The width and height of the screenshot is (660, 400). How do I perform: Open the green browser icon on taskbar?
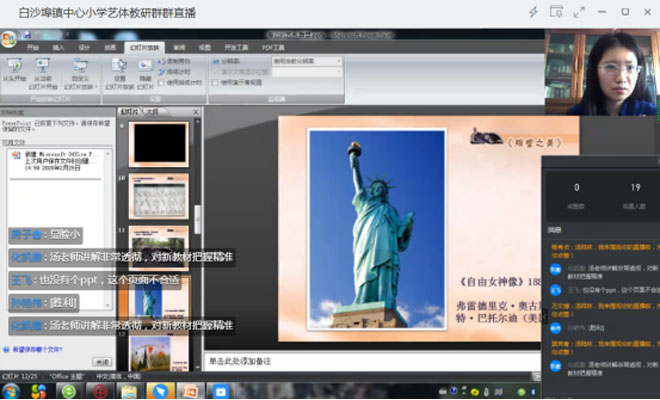click(69, 392)
